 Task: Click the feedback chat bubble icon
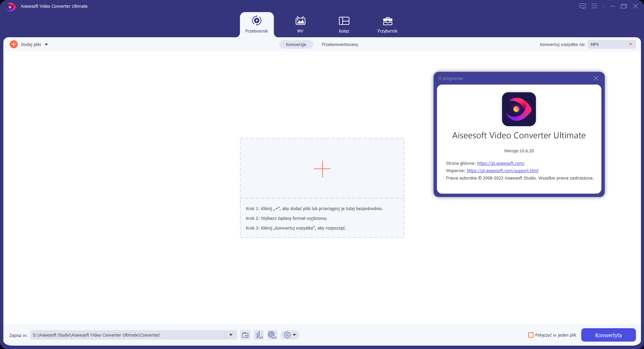[x=583, y=6]
